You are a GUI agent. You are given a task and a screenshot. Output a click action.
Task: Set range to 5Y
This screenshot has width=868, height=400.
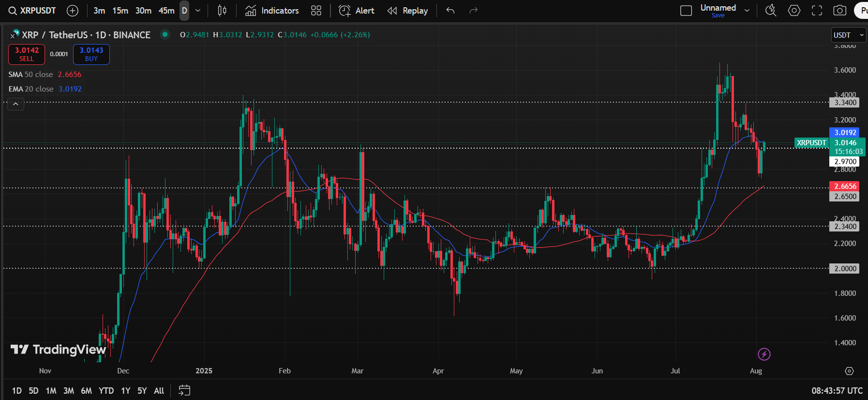pos(142,391)
